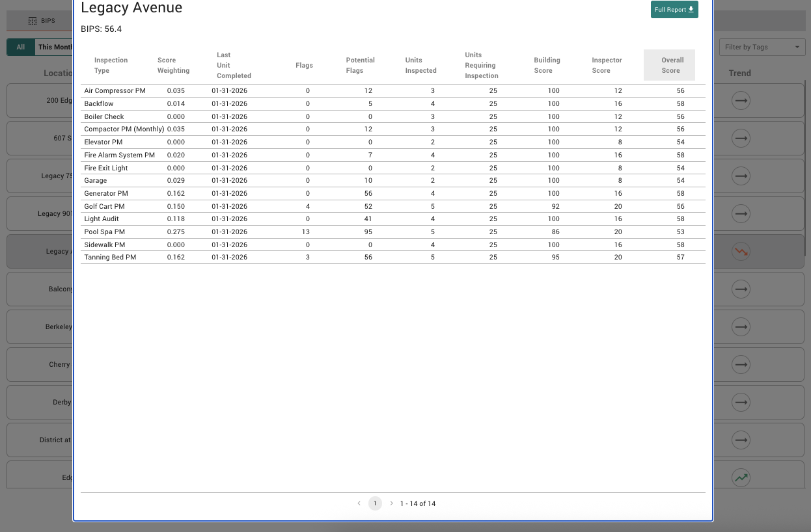811x532 pixels.
Task: Click the flat trend icon in the Derby row
Action: (741, 402)
